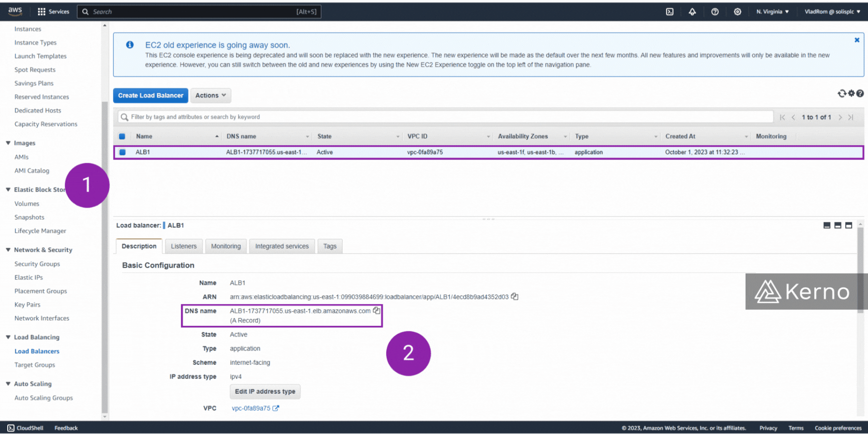Click the filter by tags search field
Screen dimensions: 868x434
(x=445, y=117)
